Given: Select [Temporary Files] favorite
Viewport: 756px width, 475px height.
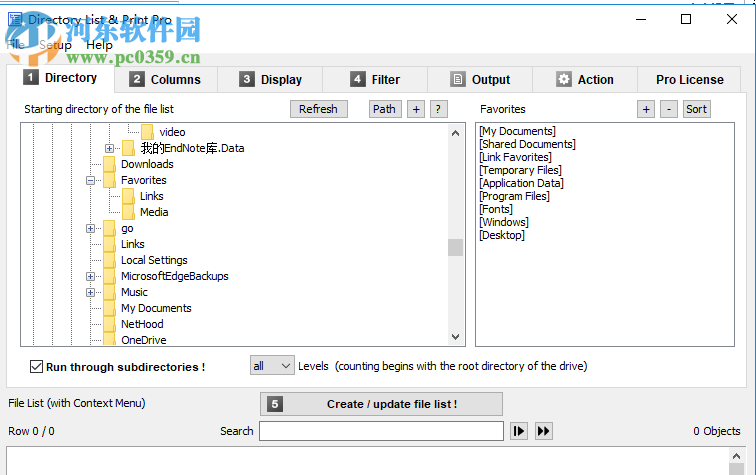Looking at the screenshot, I should (520, 170).
